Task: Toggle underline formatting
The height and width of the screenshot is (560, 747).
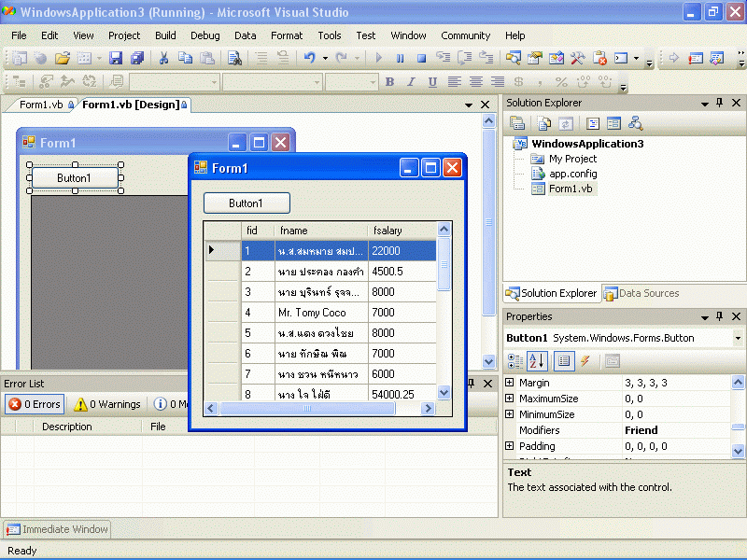Action: (x=432, y=82)
